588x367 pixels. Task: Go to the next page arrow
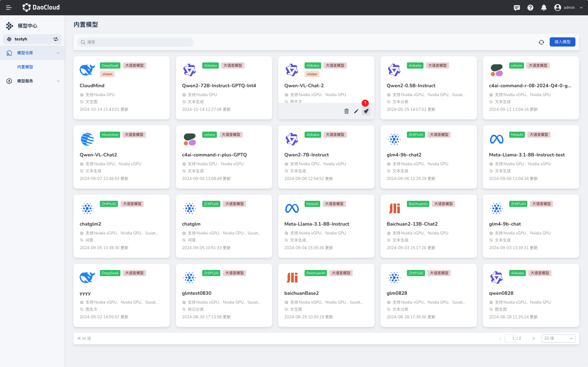(533, 339)
